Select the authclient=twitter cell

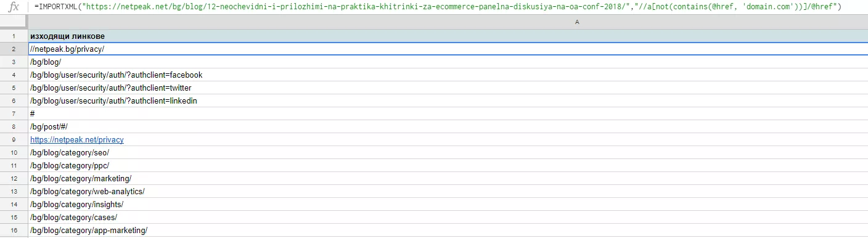tap(448, 88)
